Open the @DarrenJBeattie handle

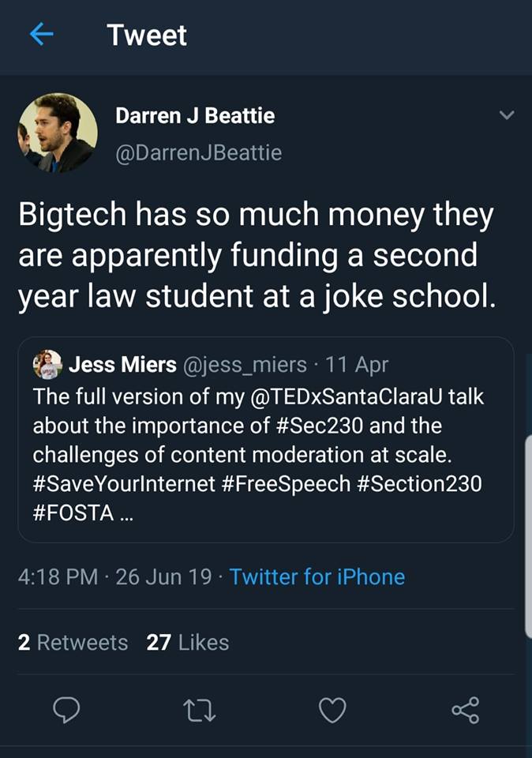click(198, 152)
